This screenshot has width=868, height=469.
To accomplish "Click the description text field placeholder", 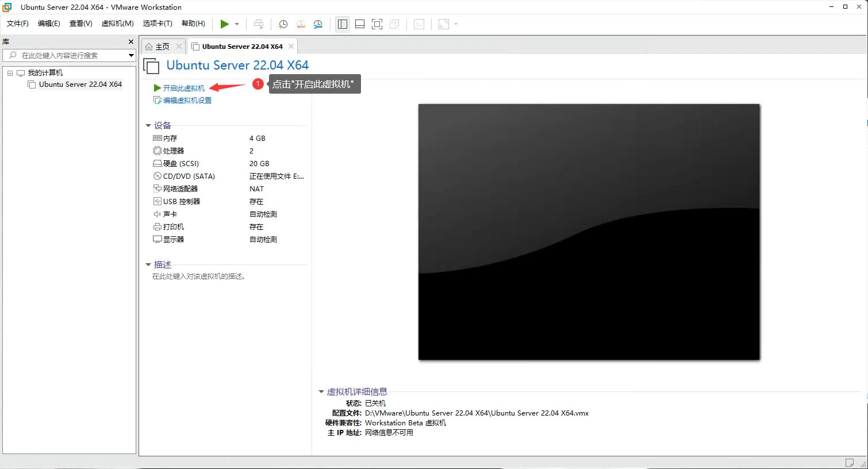I will (x=199, y=276).
